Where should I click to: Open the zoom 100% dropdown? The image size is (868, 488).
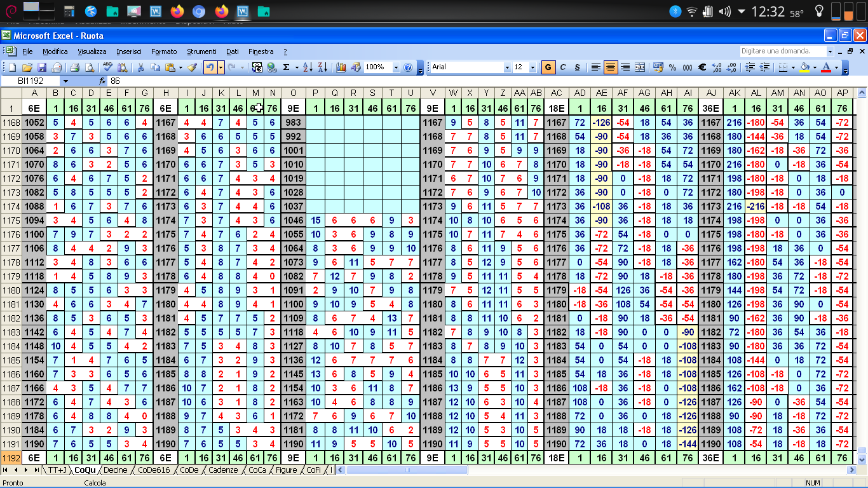[396, 67]
